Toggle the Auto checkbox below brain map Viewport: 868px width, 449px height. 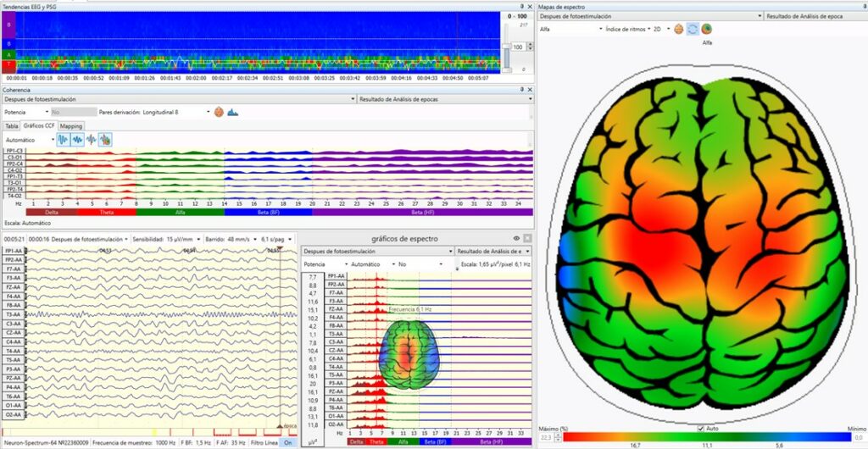(x=701, y=429)
